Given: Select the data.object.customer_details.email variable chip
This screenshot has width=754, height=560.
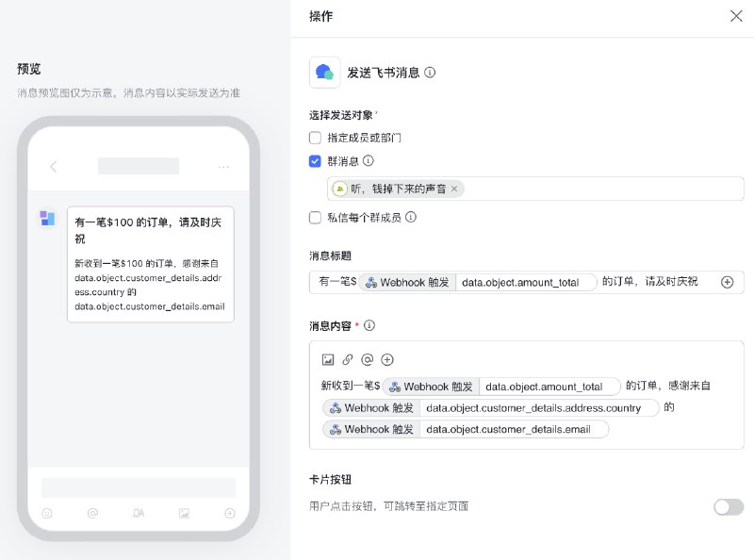Looking at the screenshot, I should (x=466, y=429).
